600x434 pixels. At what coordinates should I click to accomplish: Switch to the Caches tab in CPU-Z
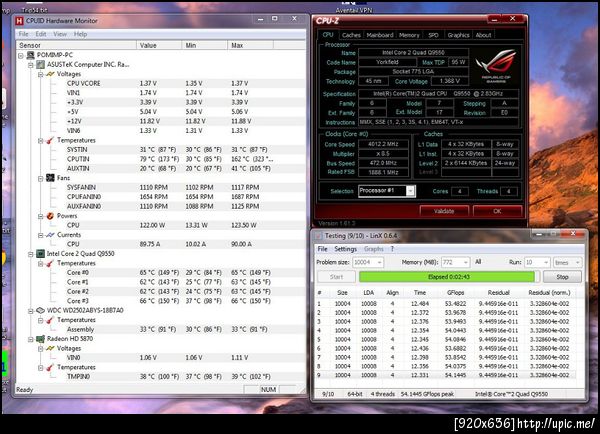click(351, 35)
